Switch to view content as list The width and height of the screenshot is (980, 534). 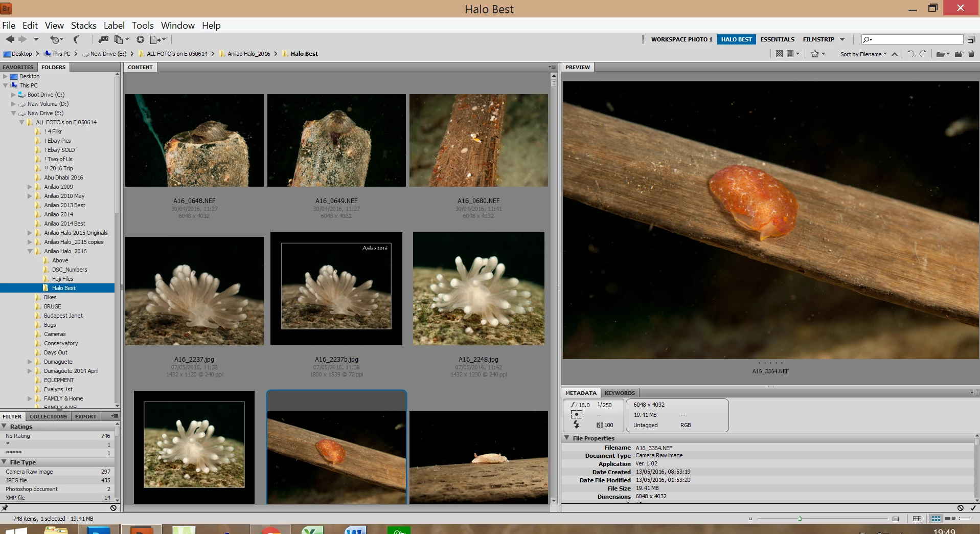coord(964,519)
